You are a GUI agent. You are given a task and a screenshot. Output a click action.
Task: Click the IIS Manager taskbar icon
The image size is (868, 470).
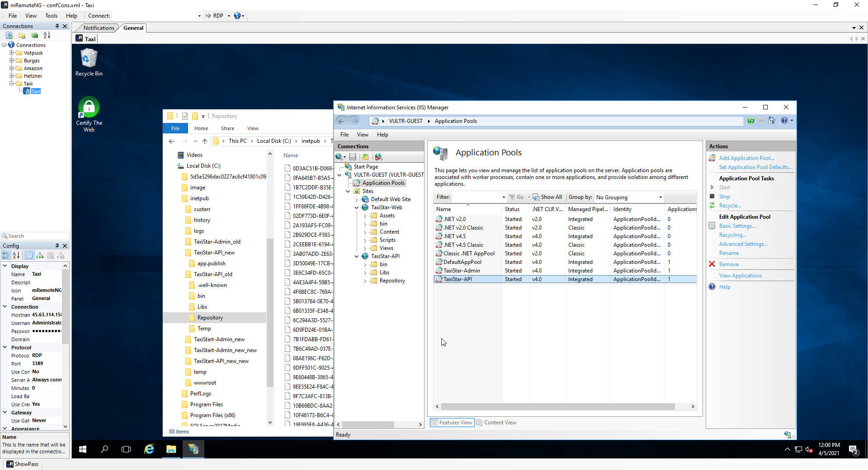[193, 449]
